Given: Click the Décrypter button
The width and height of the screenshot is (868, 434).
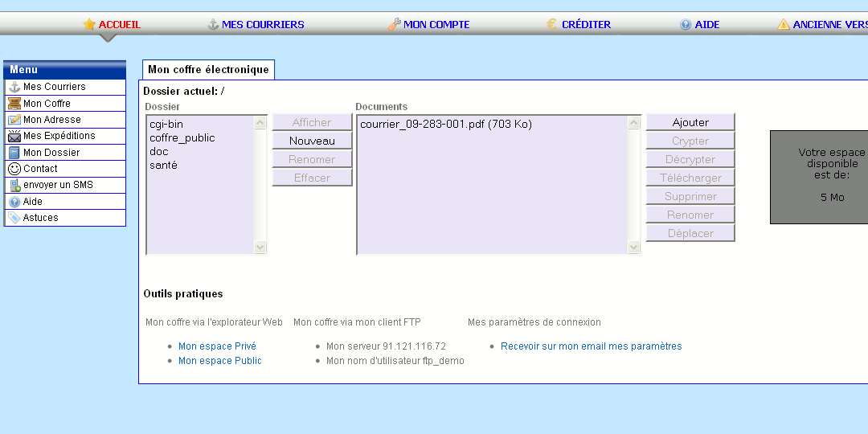Looking at the screenshot, I should pos(690,159).
